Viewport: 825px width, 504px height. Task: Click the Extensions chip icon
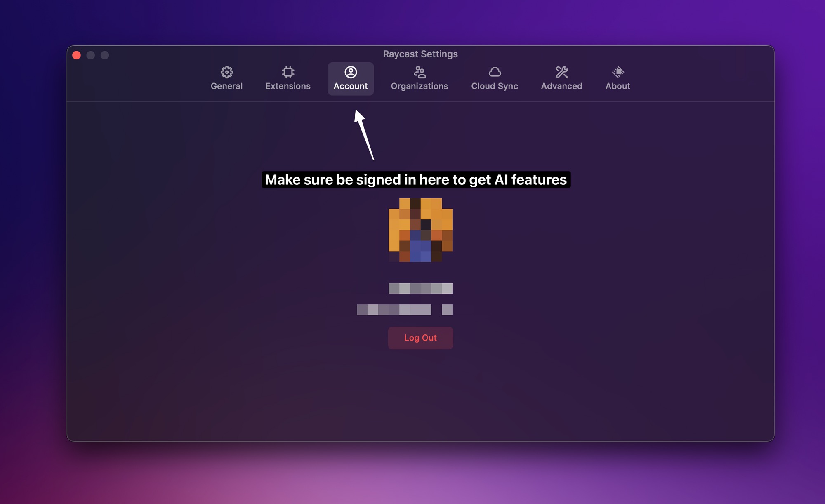[288, 72]
